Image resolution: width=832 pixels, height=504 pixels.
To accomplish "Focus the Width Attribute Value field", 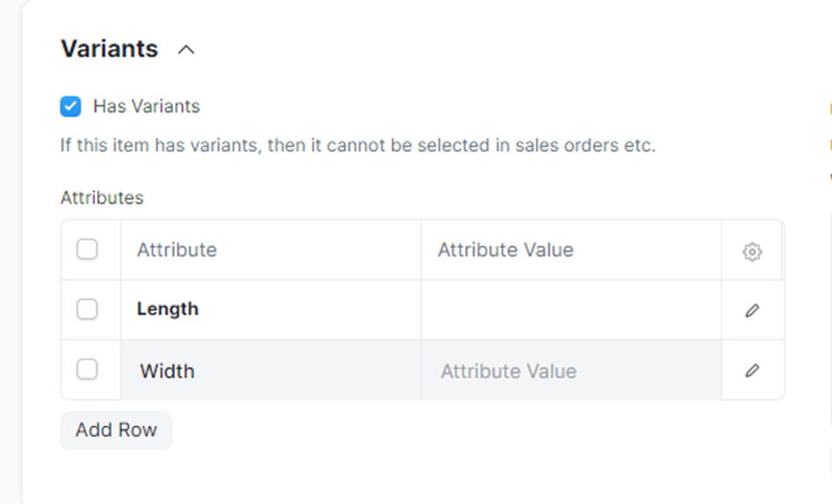I will (x=571, y=371).
